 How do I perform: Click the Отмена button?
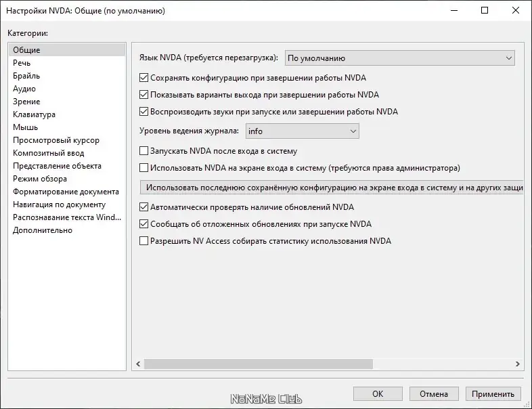pyautogui.click(x=434, y=393)
